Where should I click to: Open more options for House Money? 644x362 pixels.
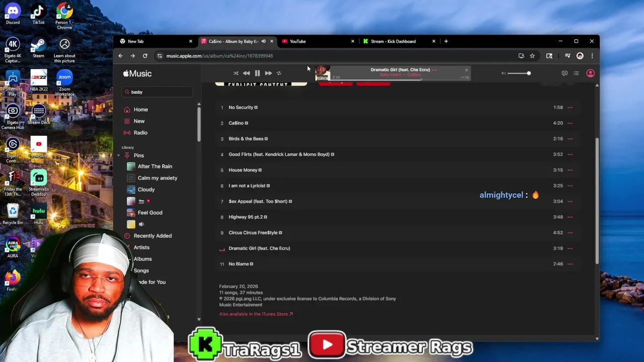570,170
